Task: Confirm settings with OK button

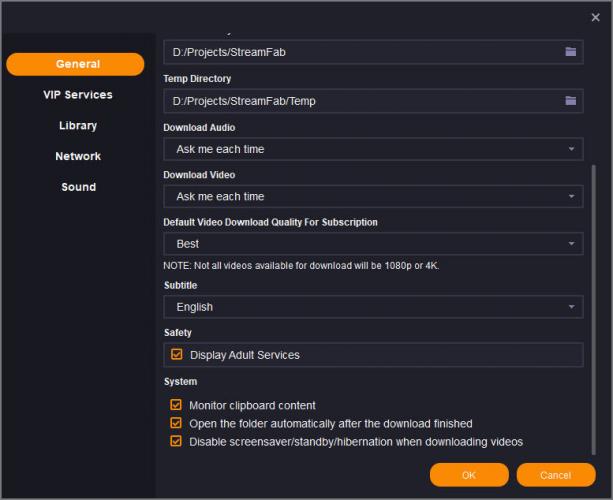Action: (469, 474)
